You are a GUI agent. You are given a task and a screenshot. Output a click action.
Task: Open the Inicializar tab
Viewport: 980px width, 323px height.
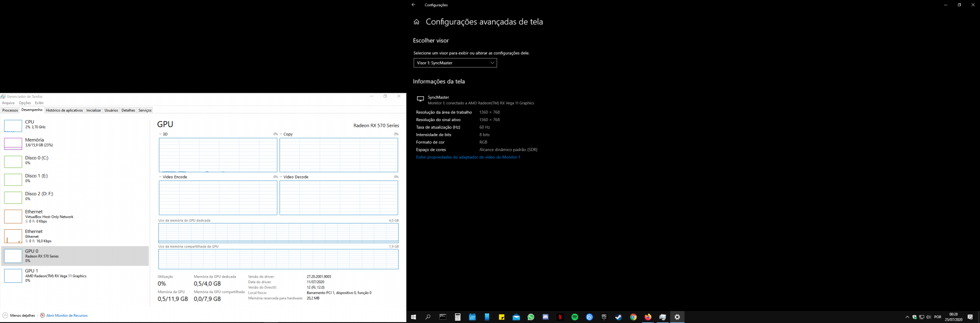(94, 110)
